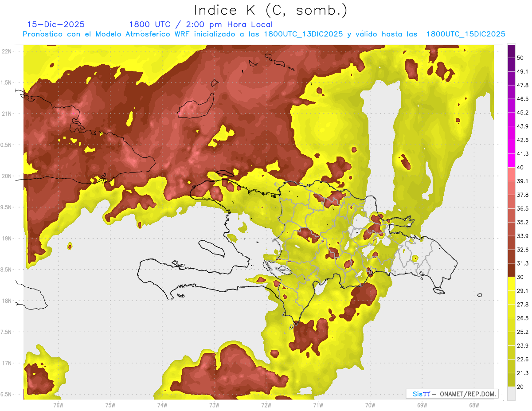
Task: Pick the pink swatch between 39.1 and 40
Action: click(x=511, y=174)
